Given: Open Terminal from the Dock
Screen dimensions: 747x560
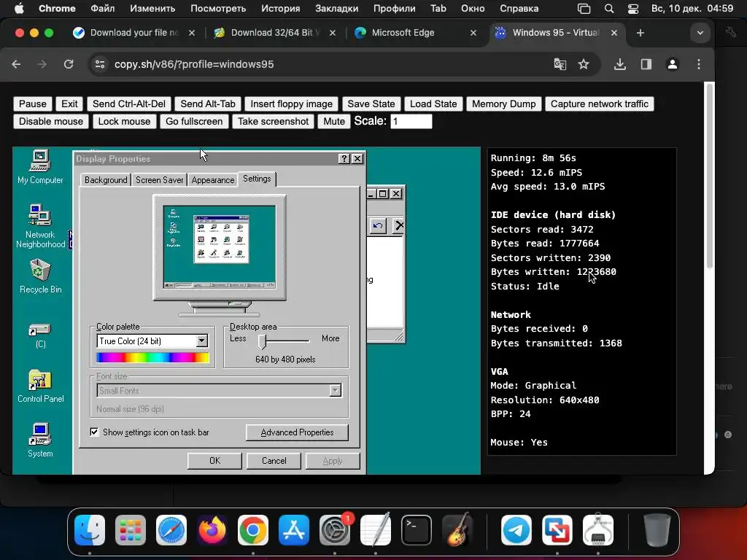Looking at the screenshot, I should pos(417,530).
